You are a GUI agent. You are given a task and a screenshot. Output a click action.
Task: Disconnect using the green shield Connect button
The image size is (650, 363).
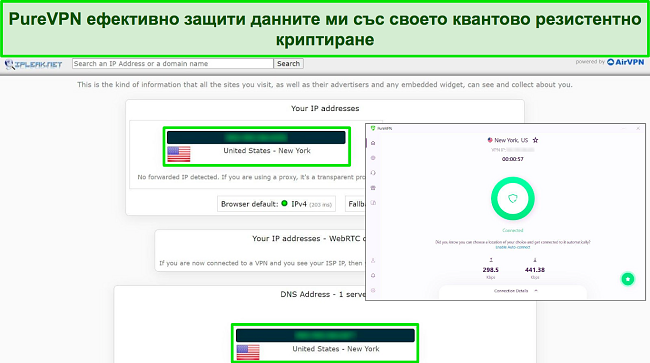(513, 198)
